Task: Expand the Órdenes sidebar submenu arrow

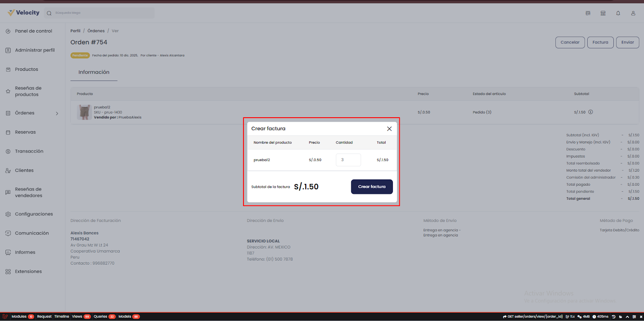Action: (57, 114)
